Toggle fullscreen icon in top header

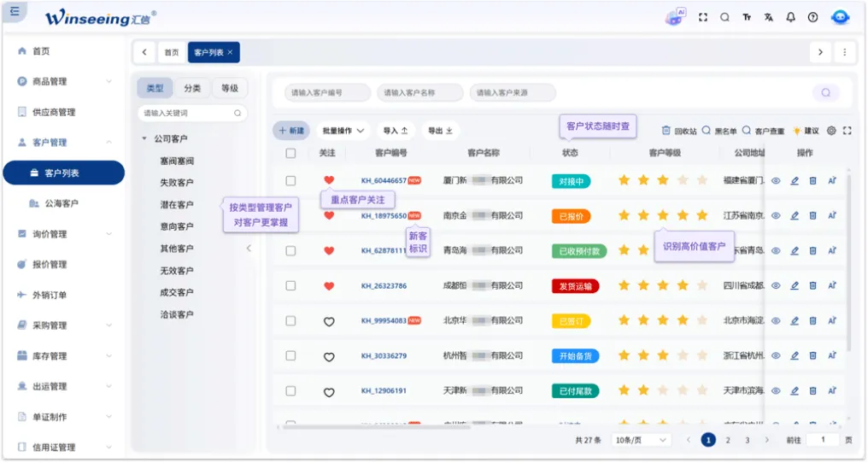tap(703, 17)
